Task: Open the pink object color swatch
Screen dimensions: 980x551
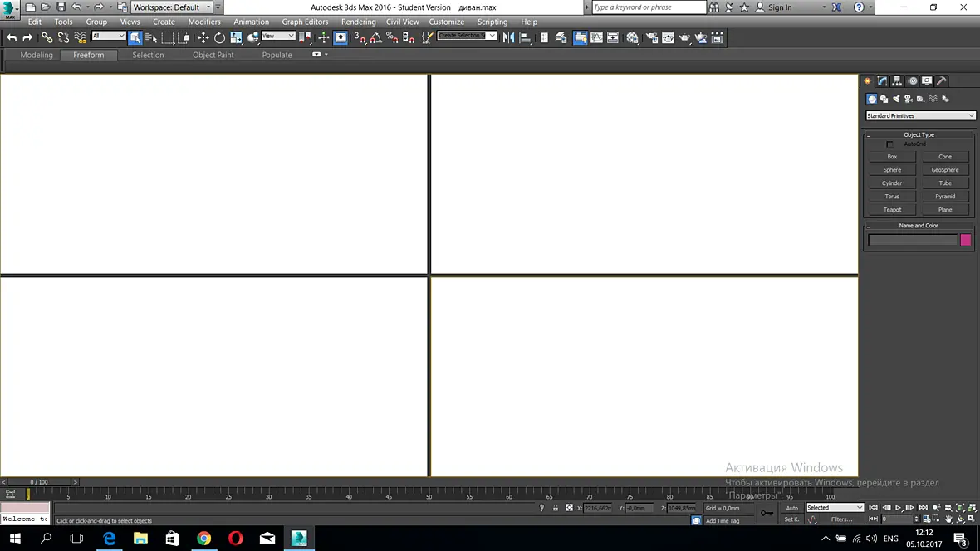Action: [x=966, y=240]
